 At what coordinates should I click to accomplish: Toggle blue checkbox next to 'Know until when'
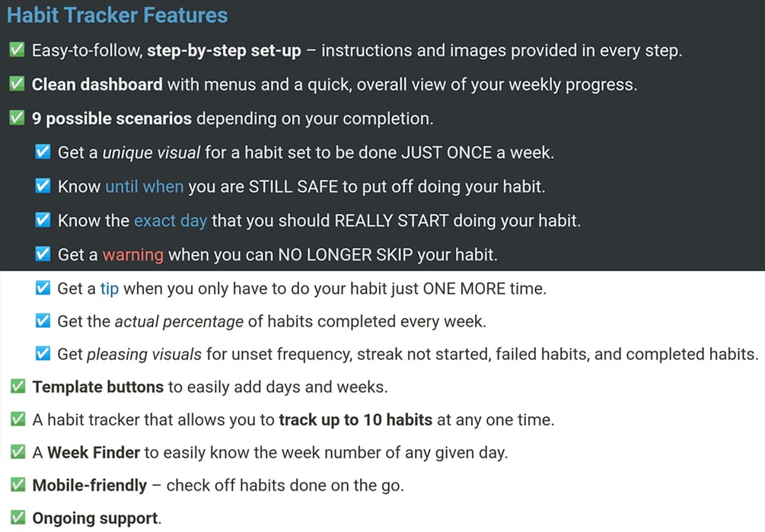pos(43,186)
